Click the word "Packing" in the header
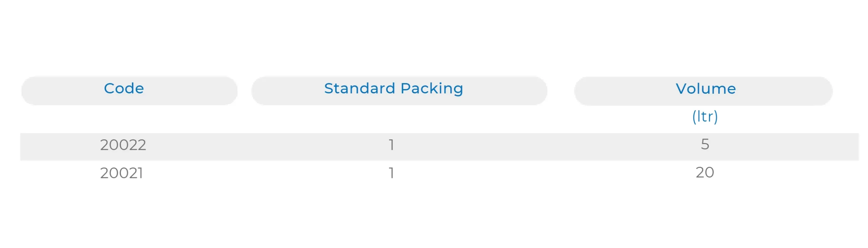Image resolution: width=868 pixels, height=248 pixels. coord(432,89)
